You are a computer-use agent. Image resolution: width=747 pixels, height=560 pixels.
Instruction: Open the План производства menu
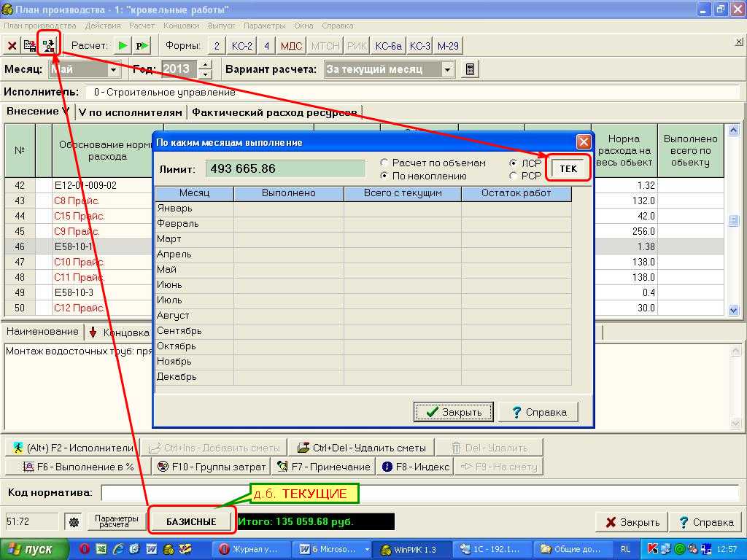pyautogui.click(x=40, y=26)
